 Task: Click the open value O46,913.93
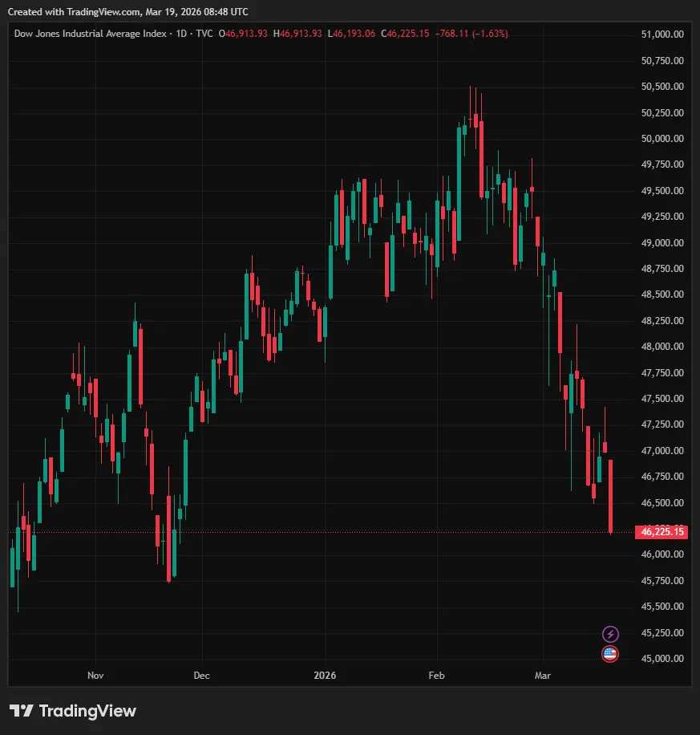pos(243,34)
